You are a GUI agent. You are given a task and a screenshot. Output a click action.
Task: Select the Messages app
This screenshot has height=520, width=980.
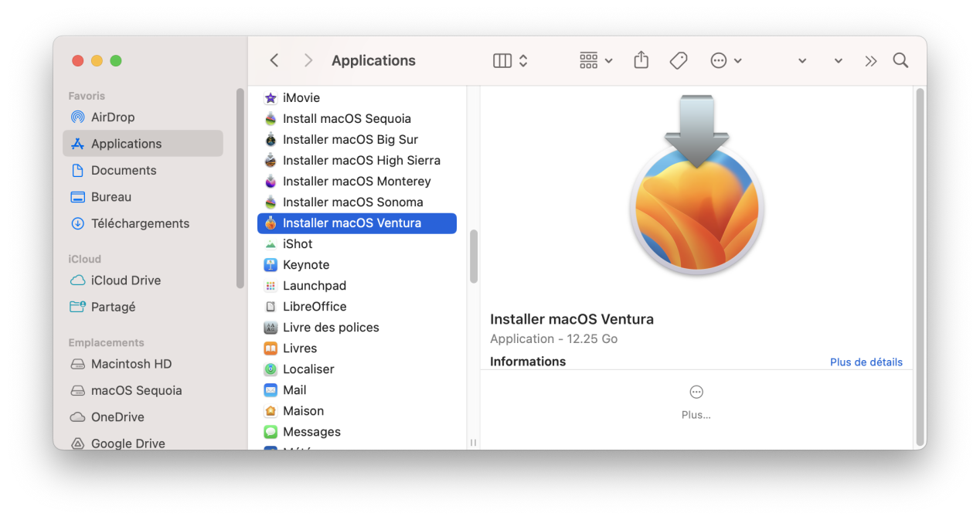point(357,432)
